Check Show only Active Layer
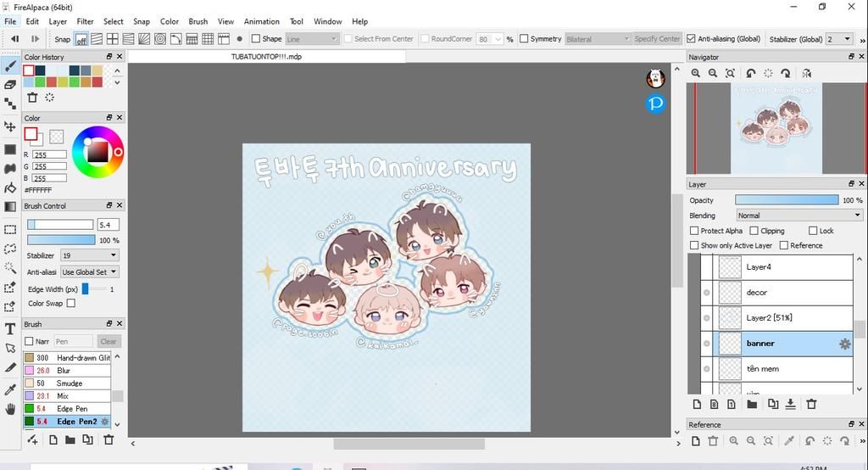The height and width of the screenshot is (470, 868). point(694,245)
